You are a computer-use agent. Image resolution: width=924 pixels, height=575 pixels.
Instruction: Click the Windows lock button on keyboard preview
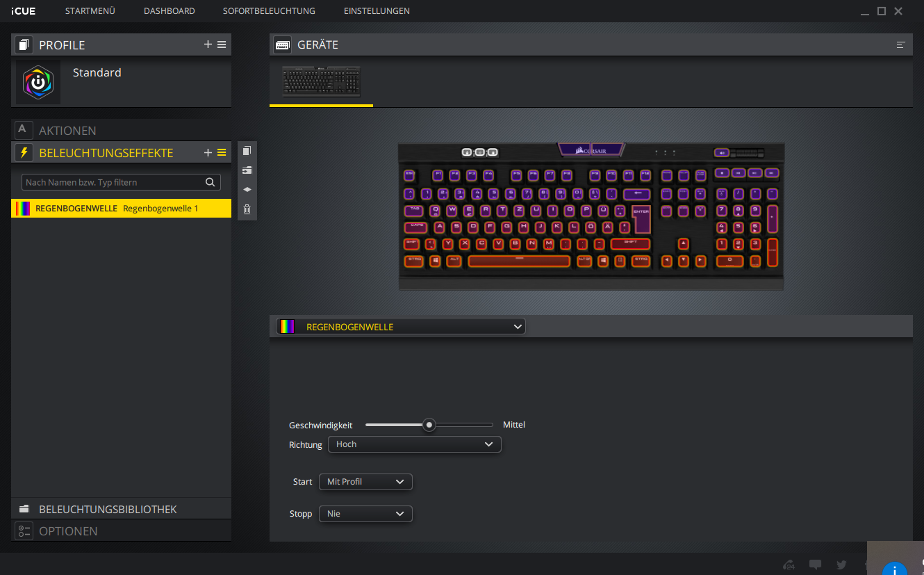[x=493, y=152]
